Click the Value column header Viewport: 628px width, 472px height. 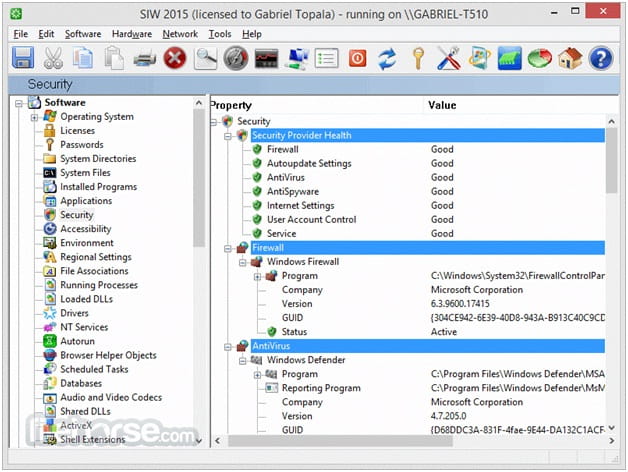click(x=442, y=105)
